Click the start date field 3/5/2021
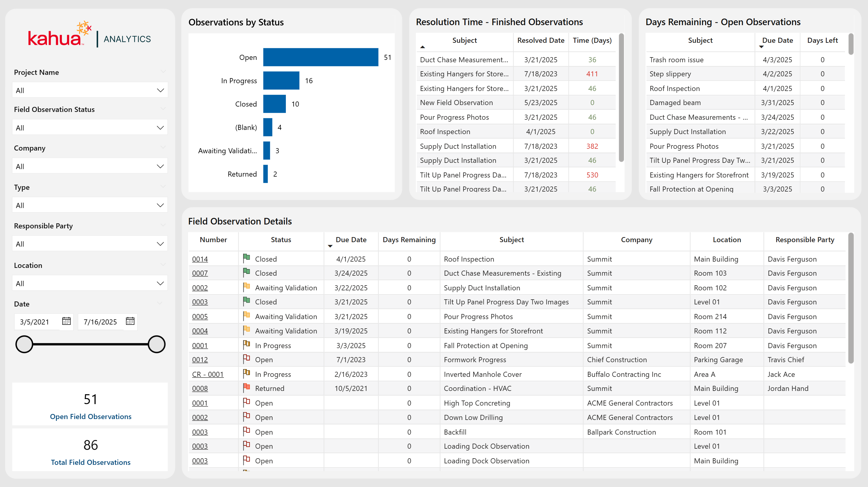868x487 pixels. pos(35,322)
